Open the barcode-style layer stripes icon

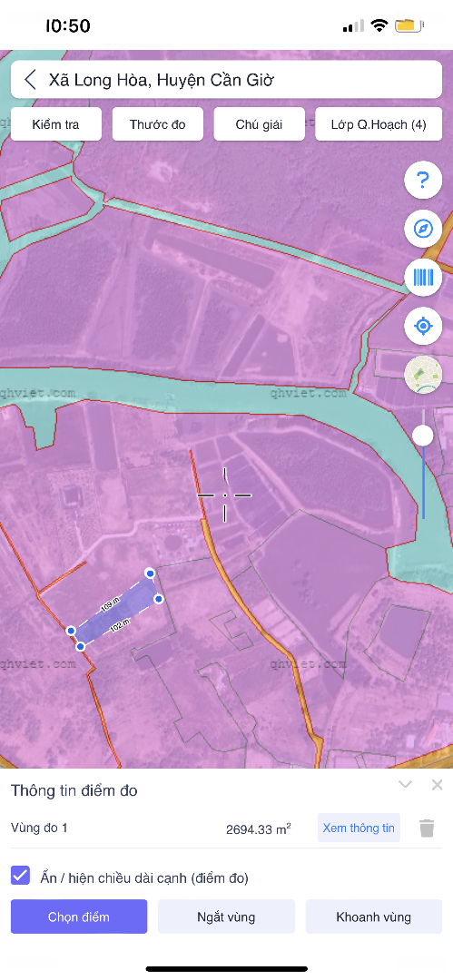424,277
